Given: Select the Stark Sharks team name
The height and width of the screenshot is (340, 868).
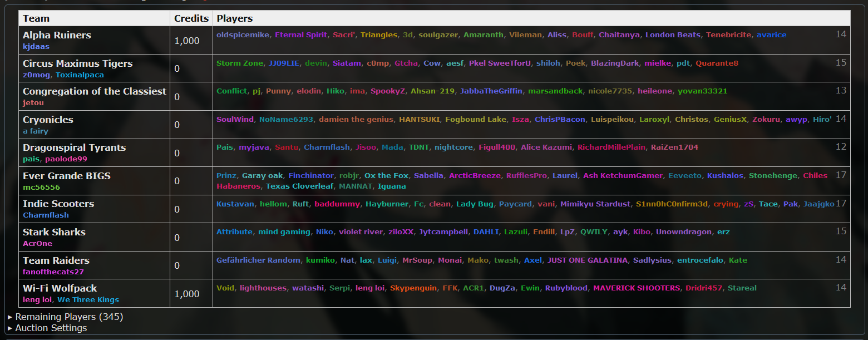Looking at the screenshot, I should coord(55,232).
